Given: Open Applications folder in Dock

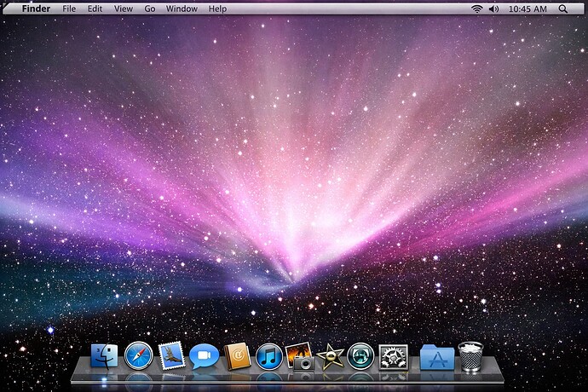Looking at the screenshot, I should 437,358.
